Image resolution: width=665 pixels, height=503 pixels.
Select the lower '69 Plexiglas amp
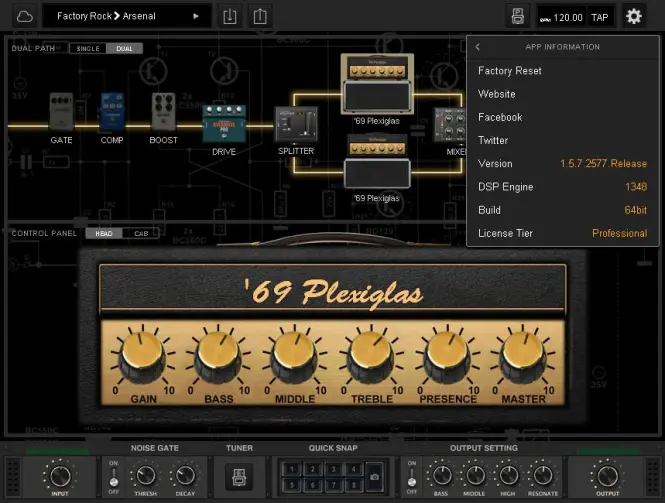pos(377,162)
